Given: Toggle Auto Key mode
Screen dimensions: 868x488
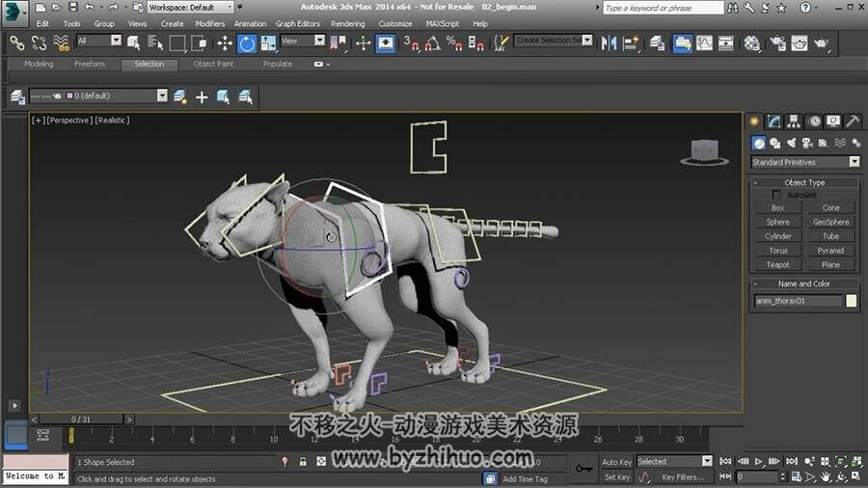Looking at the screenshot, I should (616, 462).
